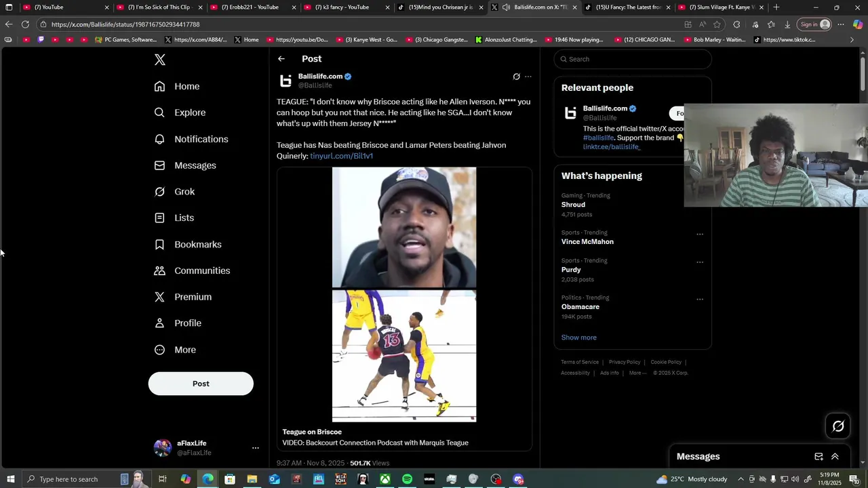Switch to the Erobb221 - YouTube tab
Viewport: 868px width, 488px height.
(253, 7)
